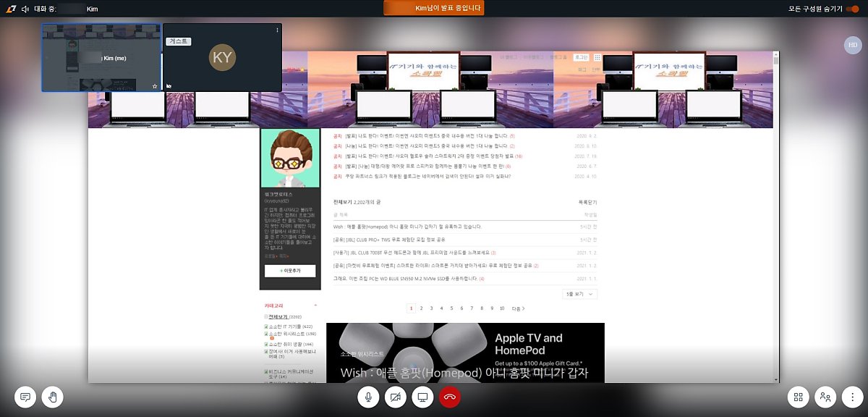The height and width of the screenshot is (417, 868).
Task: Switch layout with the grid view icon
Action: point(799,397)
